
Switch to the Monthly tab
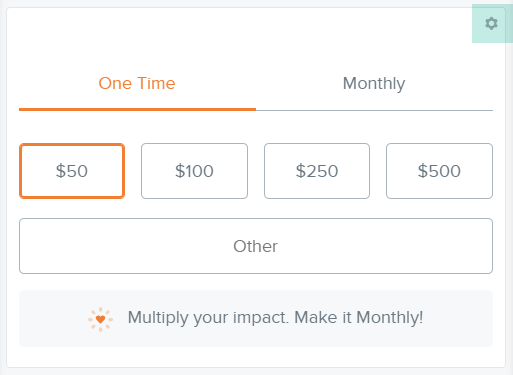pyautogui.click(x=374, y=83)
